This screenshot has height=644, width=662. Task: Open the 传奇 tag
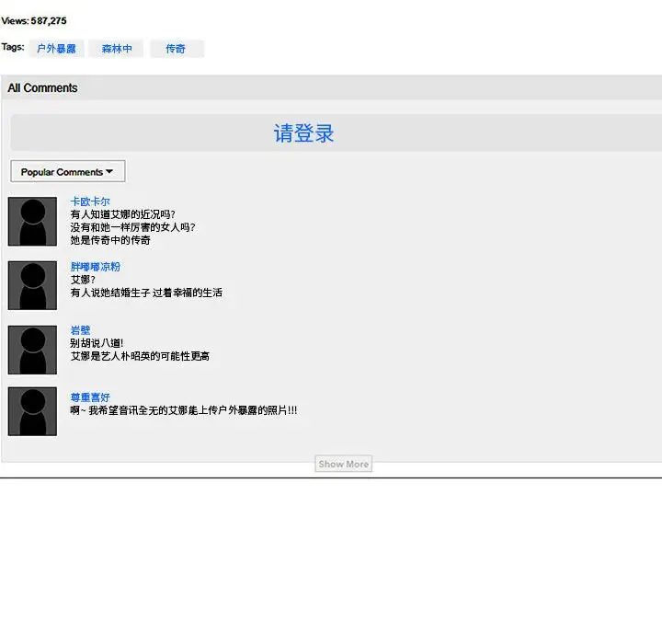coord(176,49)
